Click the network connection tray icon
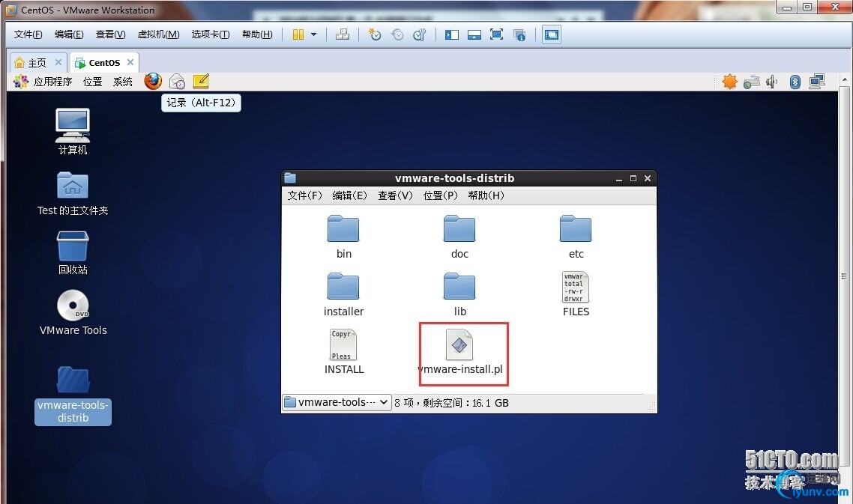Screen dimensions: 853x504 (x=816, y=82)
